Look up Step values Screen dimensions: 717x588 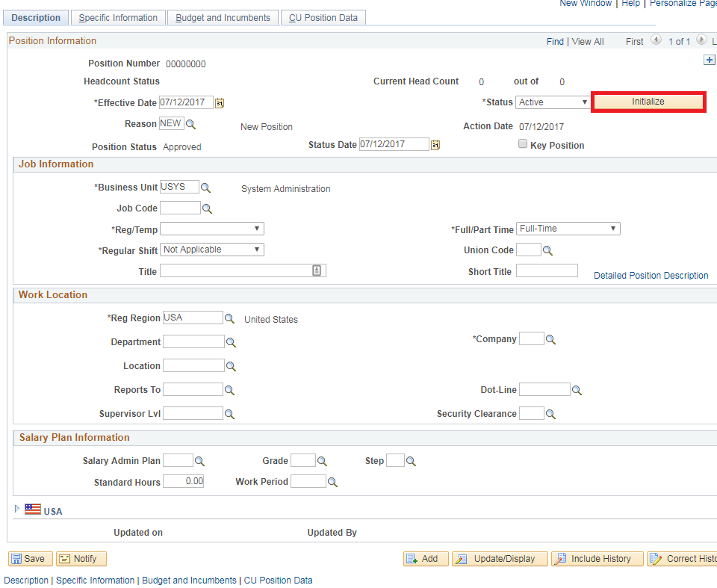(411, 461)
